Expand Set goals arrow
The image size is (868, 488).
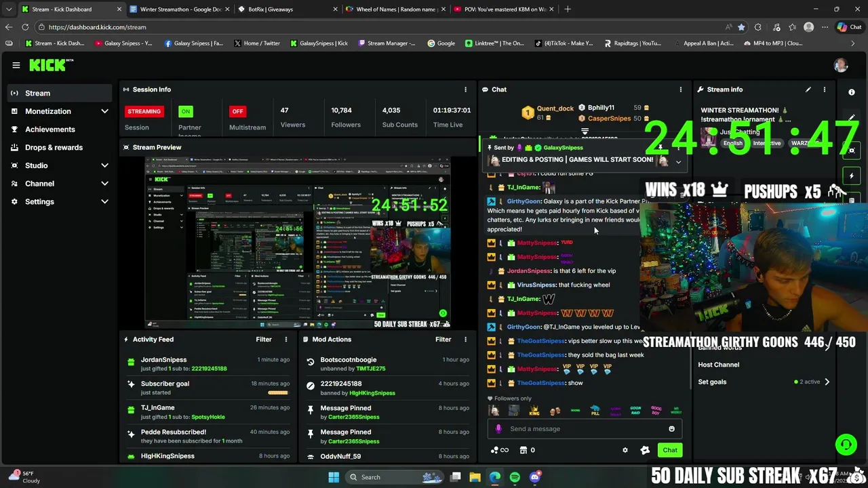827,382
